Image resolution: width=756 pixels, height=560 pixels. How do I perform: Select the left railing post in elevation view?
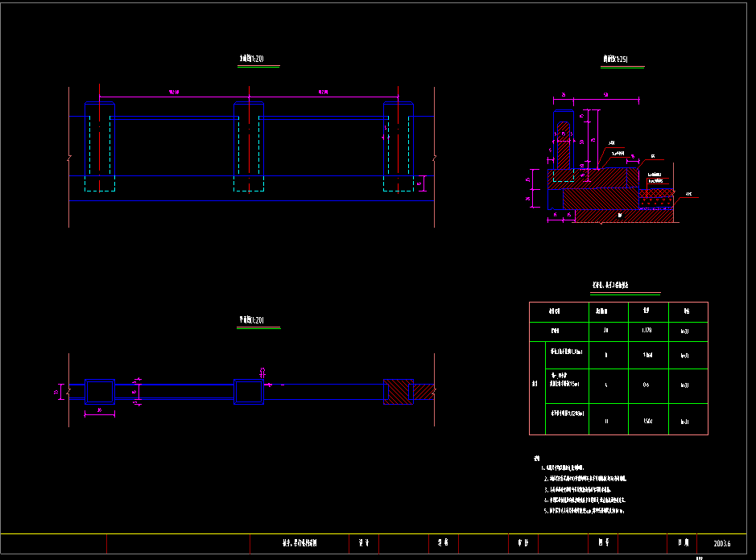[100, 138]
